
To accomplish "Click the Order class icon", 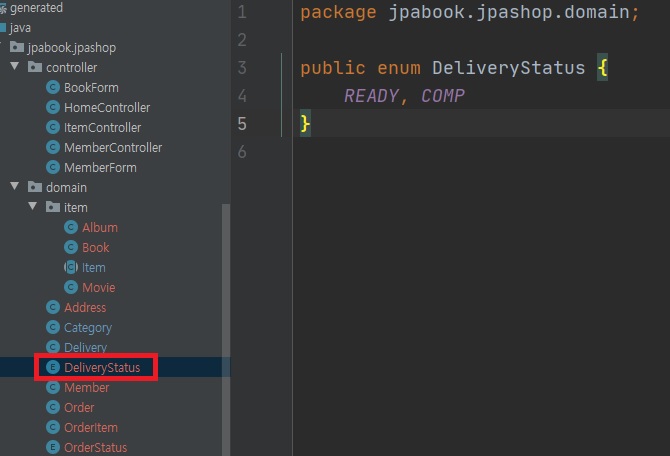I will coord(53,407).
